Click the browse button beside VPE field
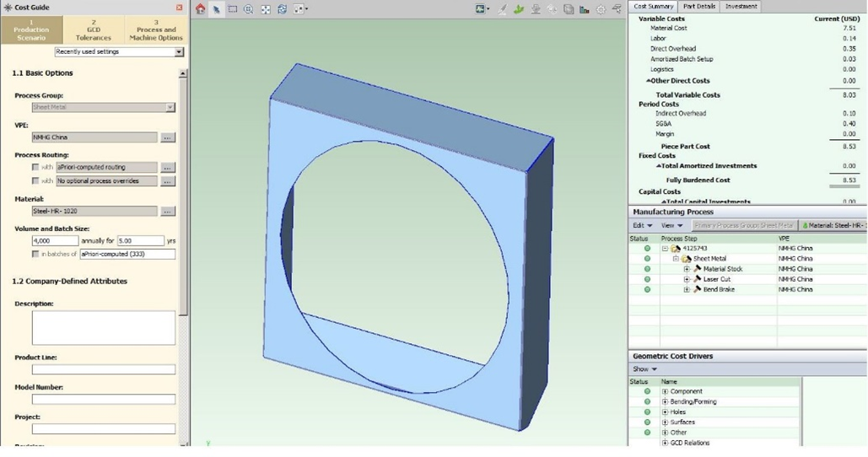 coord(168,137)
